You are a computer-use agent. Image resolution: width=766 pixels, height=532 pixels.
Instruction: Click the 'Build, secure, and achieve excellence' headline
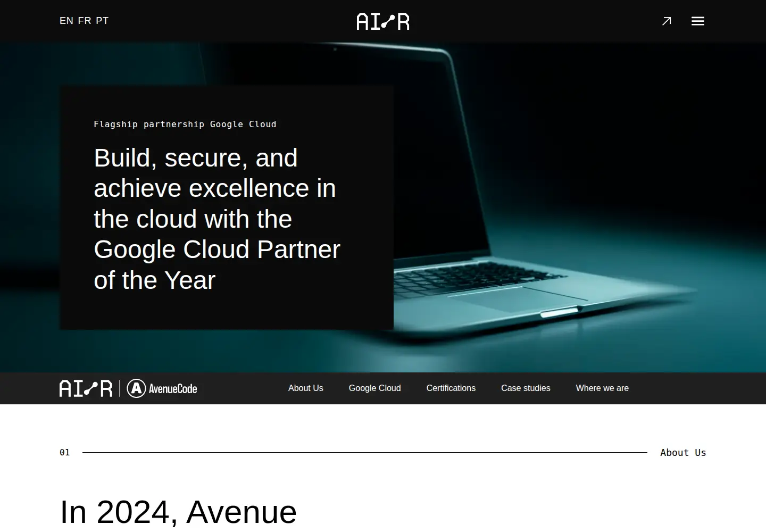(x=217, y=219)
